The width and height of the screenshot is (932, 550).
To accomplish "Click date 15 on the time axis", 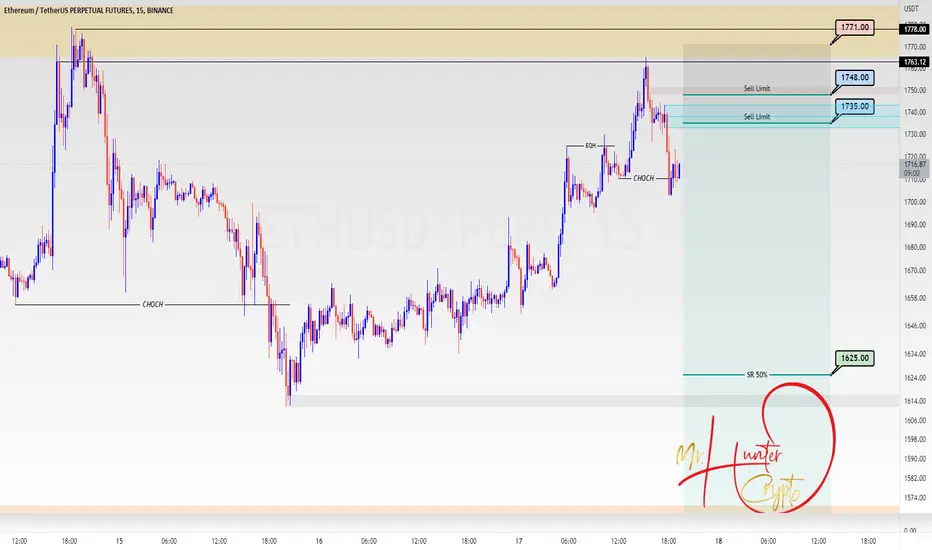I will click(x=119, y=541).
